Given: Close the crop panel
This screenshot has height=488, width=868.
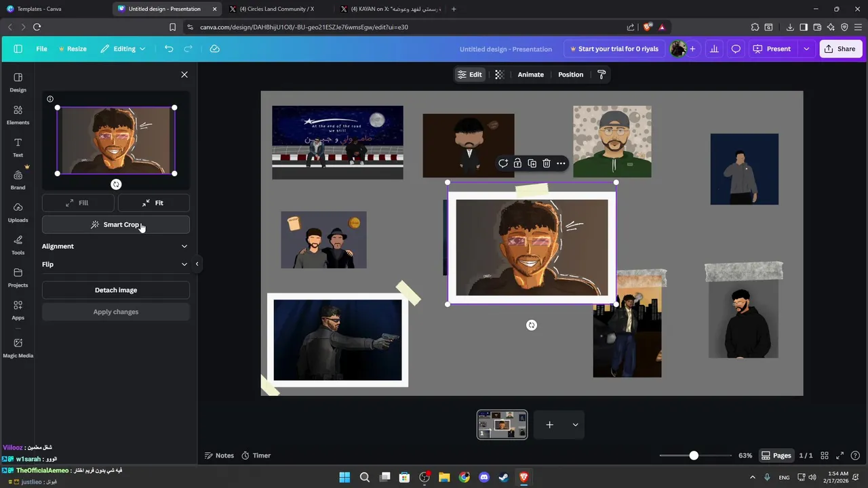Looking at the screenshot, I should tap(184, 75).
